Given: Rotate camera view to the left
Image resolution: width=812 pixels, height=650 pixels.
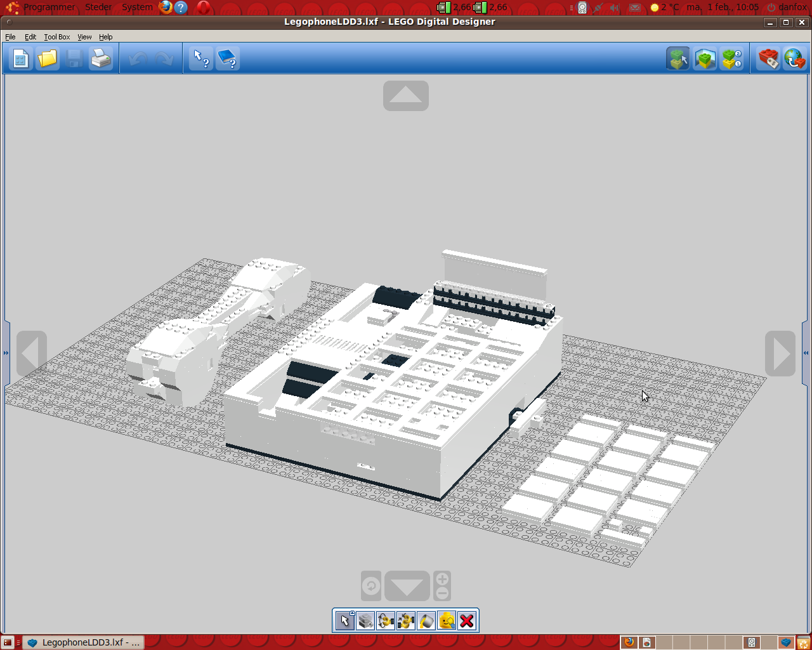Looking at the screenshot, I should [32, 354].
